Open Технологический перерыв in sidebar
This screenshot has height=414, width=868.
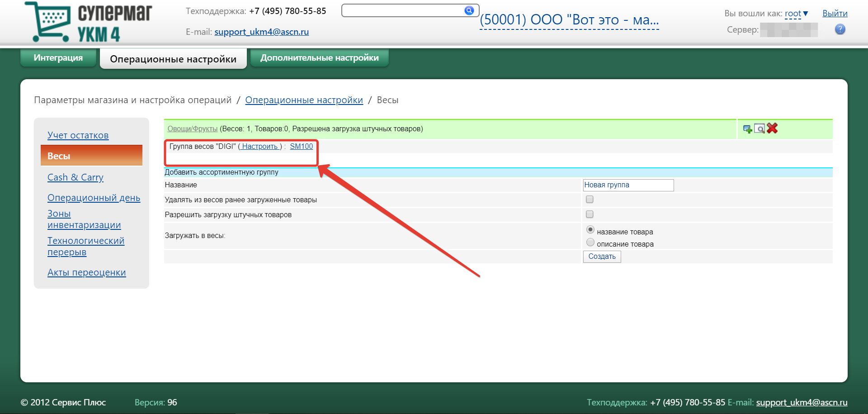86,246
